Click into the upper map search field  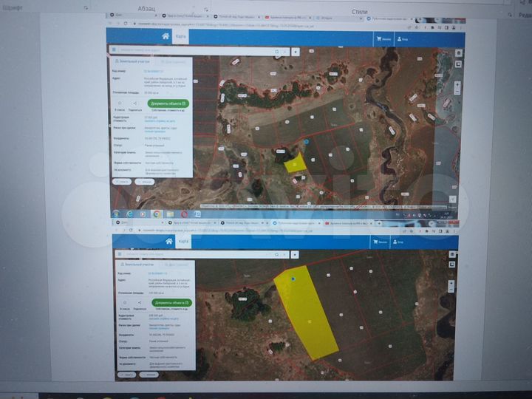[x=192, y=52]
